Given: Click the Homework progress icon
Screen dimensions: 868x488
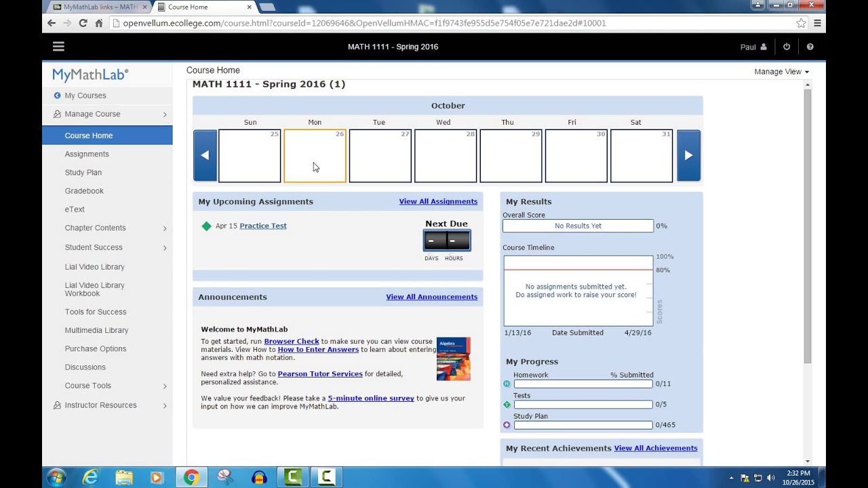Looking at the screenshot, I should 507,384.
